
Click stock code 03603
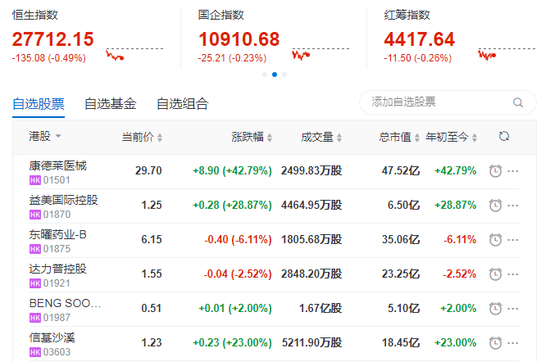(56, 352)
